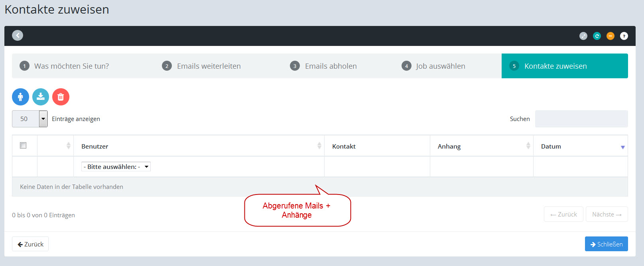Sort by the Benutzer column header
This screenshot has width=644, height=266.
click(x=199, y=147)
